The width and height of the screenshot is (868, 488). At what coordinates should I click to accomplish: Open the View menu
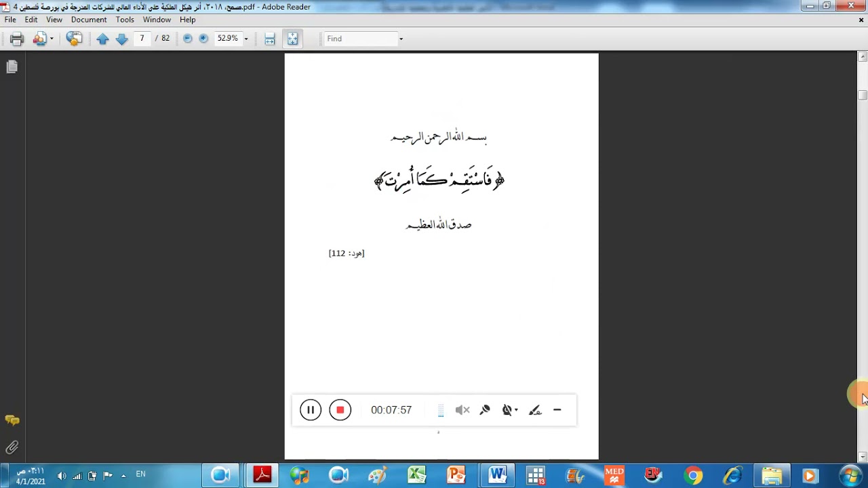coord(54,20)
